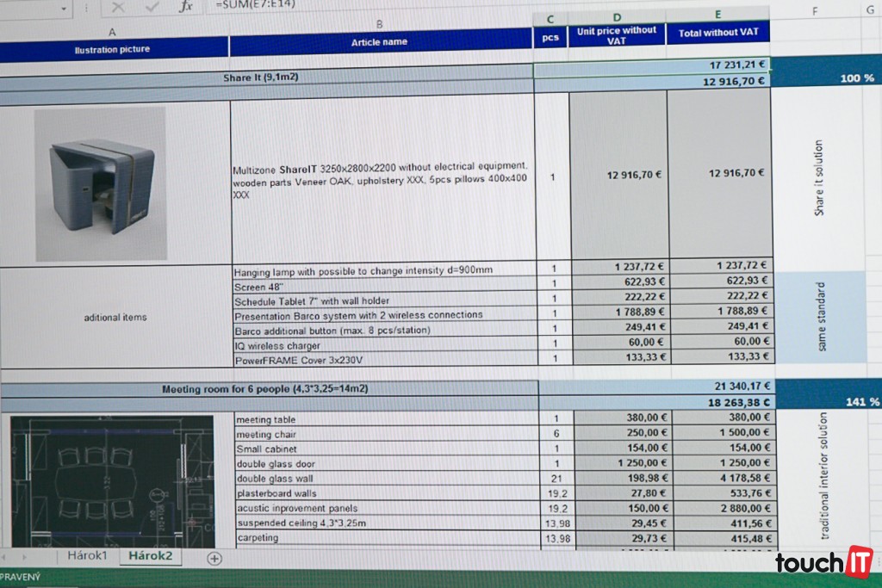Viewport: 882px width, 588px height.
Task: Click 'Meeting room for 6 people' section title
Action: (265, 388)
